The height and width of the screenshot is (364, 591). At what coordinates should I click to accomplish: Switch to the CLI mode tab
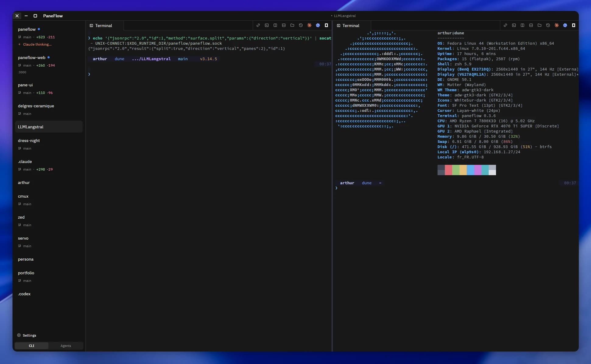(31, 346)
